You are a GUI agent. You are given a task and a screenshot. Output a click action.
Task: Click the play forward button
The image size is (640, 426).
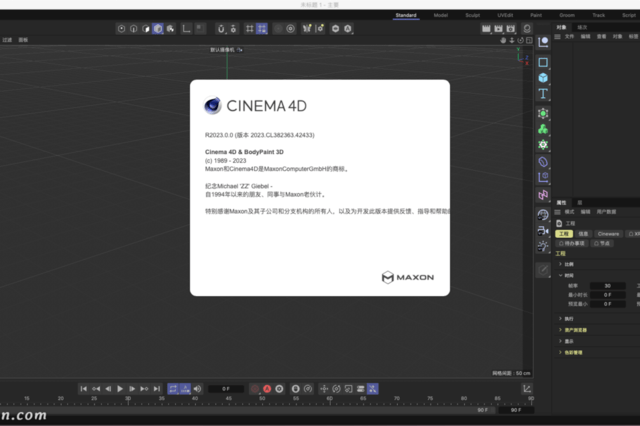coord(120,389)
